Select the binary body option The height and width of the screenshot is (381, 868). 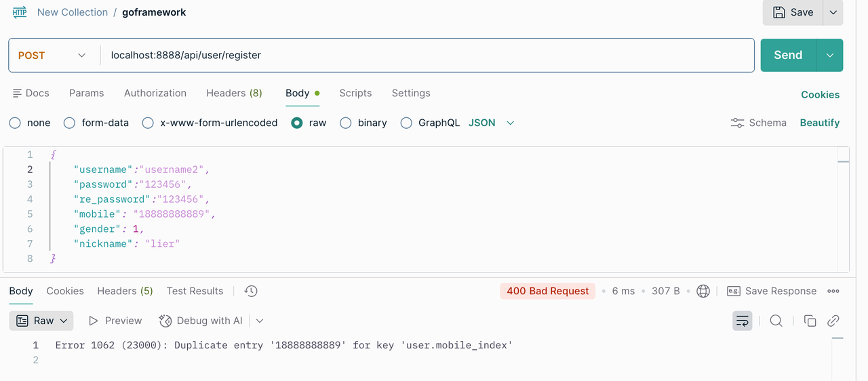tap(346, 123)
